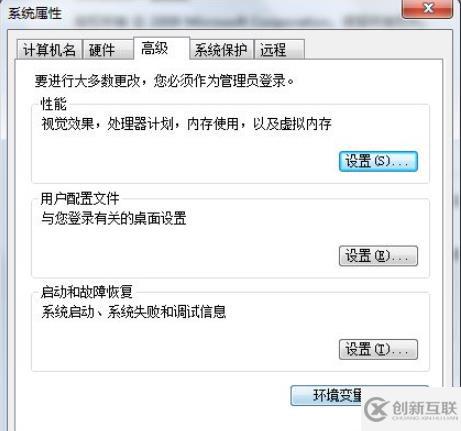The height and width of the screenshot is (431, 461).
Task: Select the 高级 tab
Action: (x=162, y=48)
